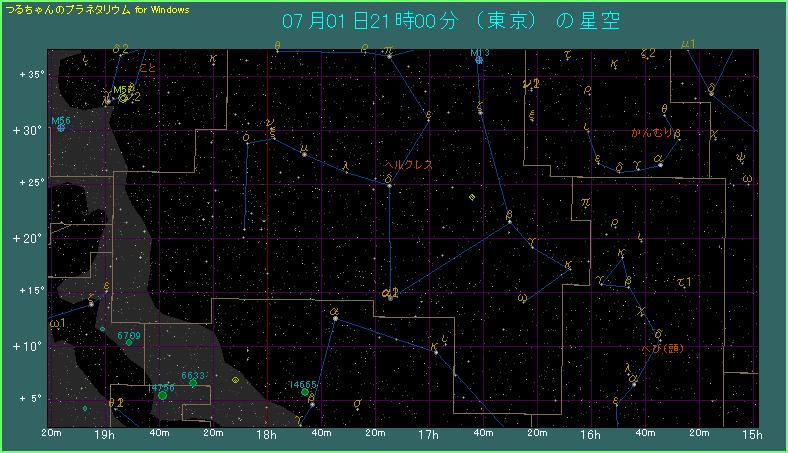This screenshot has height=453, width=788.
Task: Select the +5° declination axis label
Action: [x=27, y=398]
